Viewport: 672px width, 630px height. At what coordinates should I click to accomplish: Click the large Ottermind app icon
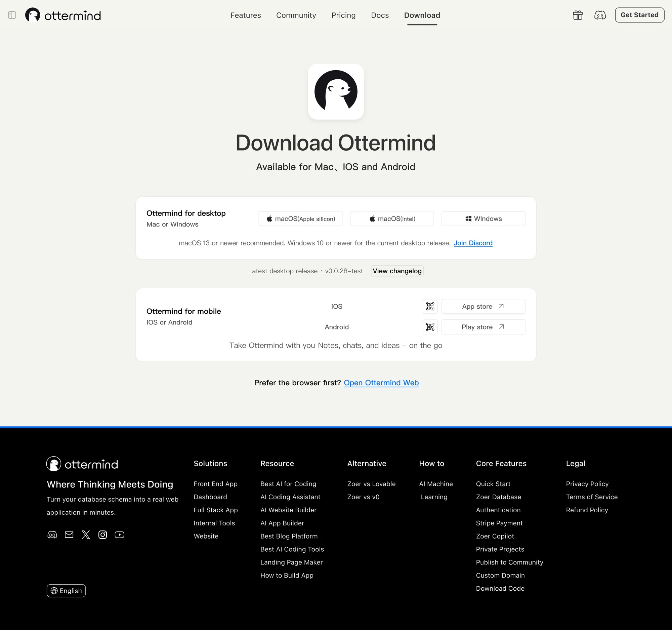click(336, 92)
